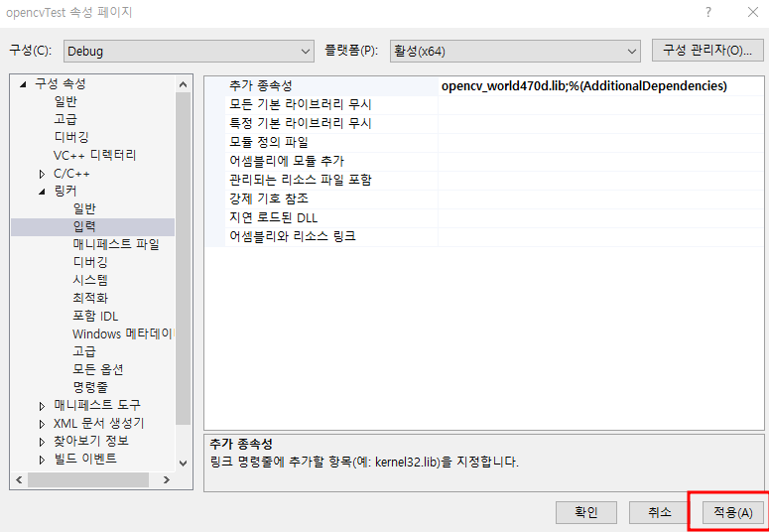Click the 모듈 정의 파일 row

(484, 143)
